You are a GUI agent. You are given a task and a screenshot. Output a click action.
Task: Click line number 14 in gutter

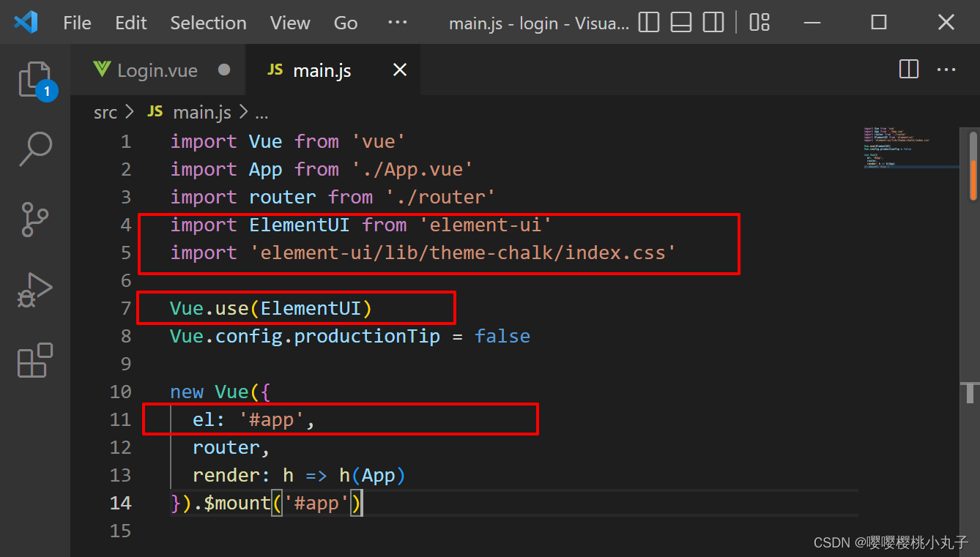121,503
